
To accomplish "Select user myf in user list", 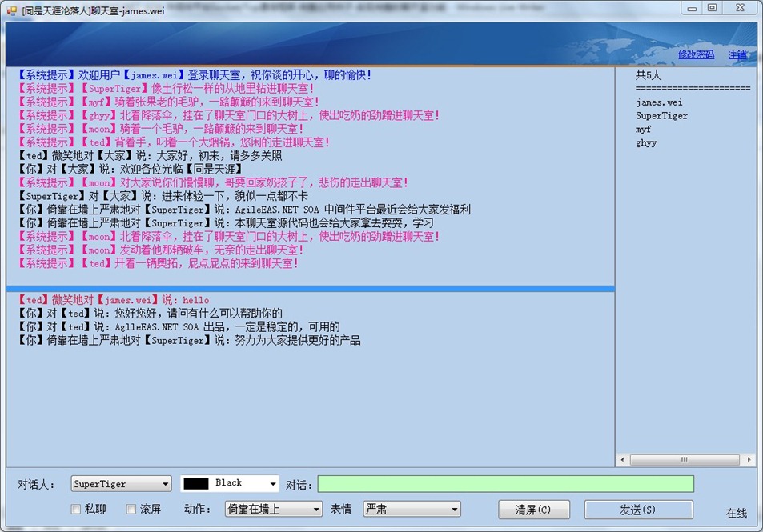I will [643, 130].
